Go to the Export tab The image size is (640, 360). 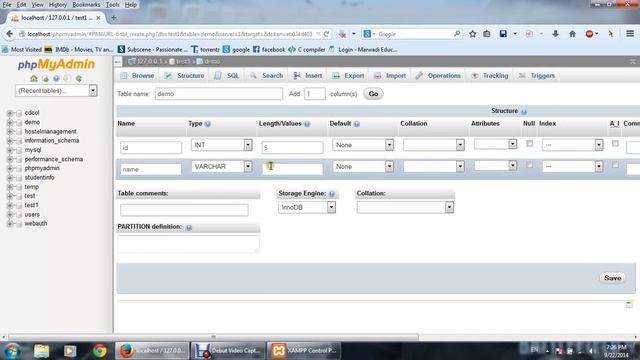tap(348, 76)
